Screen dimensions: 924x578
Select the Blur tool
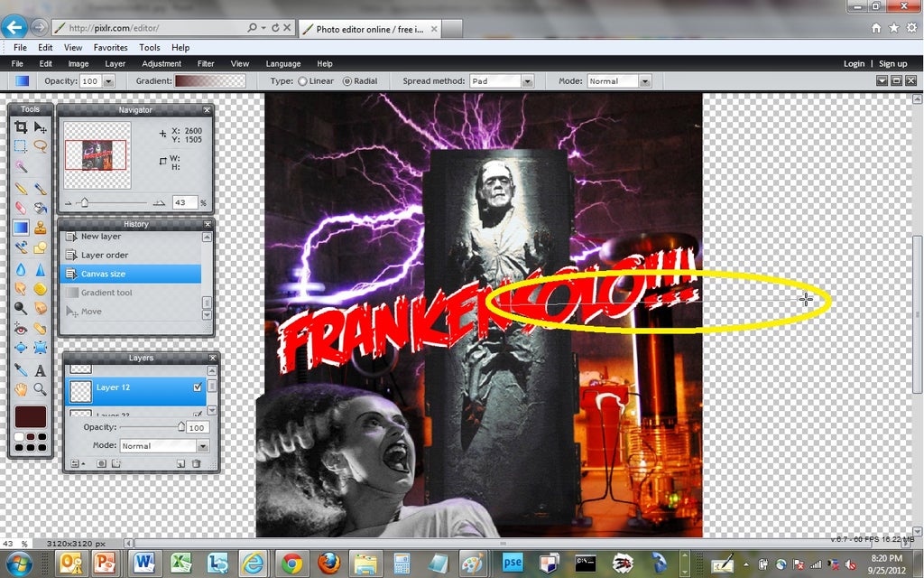[x=21, y=269]
